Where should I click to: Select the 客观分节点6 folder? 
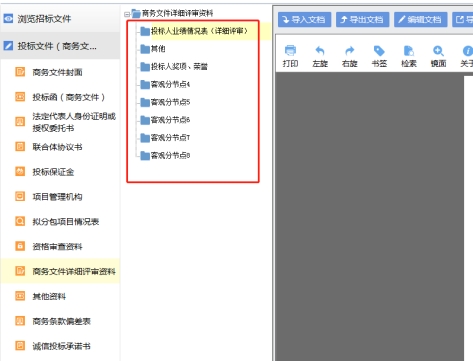coord(165,120)
